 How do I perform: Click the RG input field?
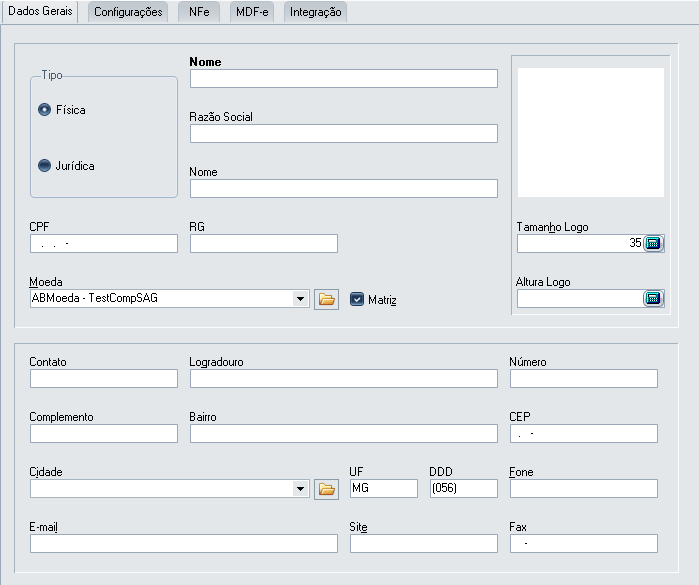point(264,243)
